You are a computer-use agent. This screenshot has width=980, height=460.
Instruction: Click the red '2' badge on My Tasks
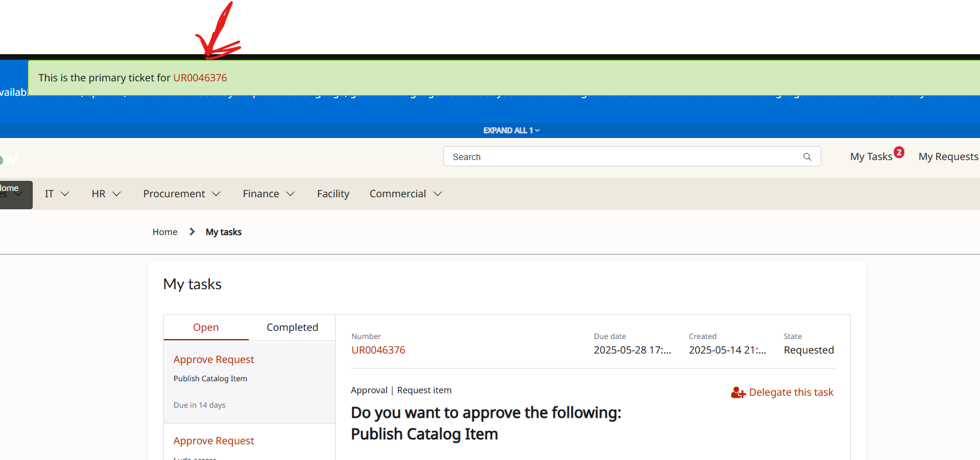899,151
